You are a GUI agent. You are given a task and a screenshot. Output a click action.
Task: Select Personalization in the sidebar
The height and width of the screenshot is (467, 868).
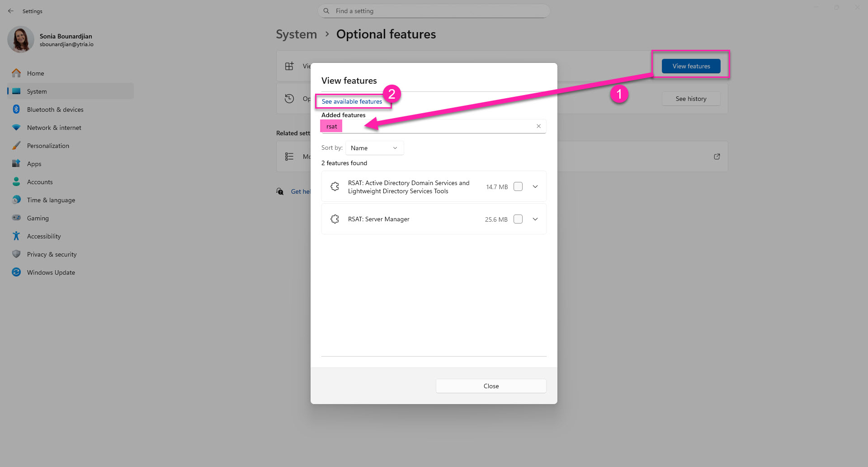coord(48,146)
